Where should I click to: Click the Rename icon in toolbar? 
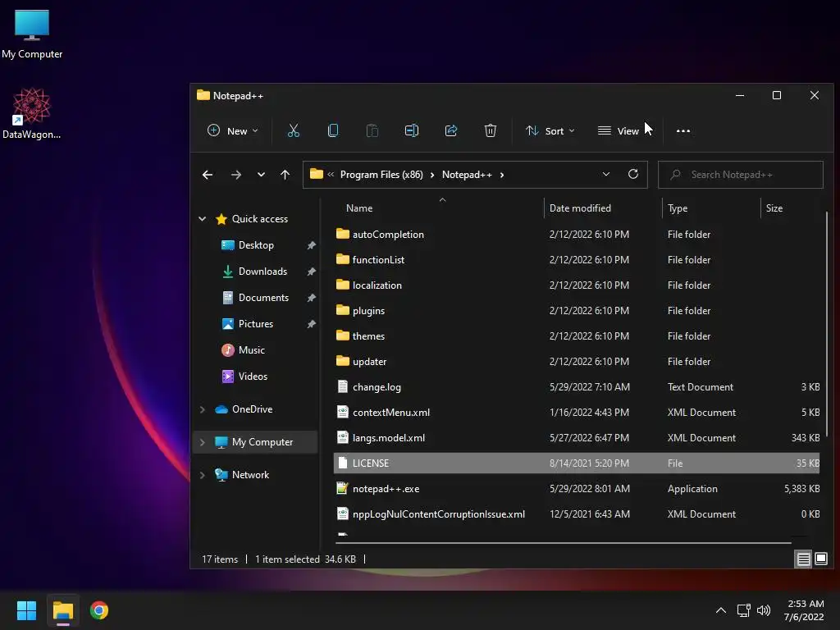coord(412,130)
